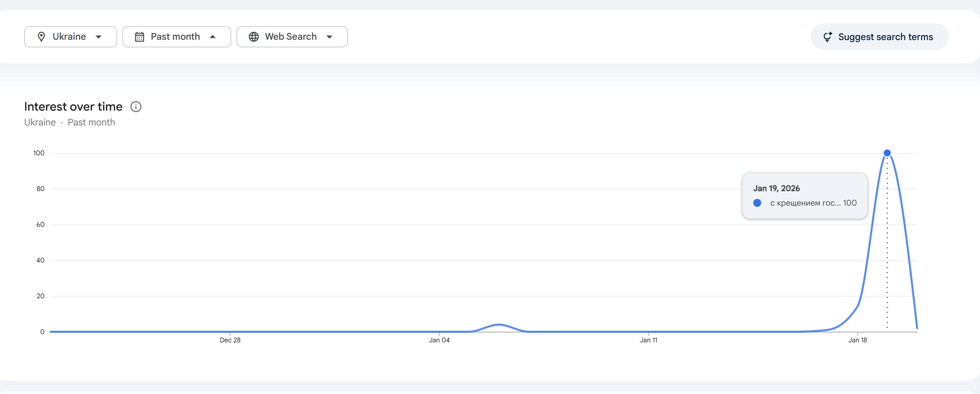980x394 pixels.
Task: Click the sparkle lightbulb suggest icon
Action: (x=828, y=37)
